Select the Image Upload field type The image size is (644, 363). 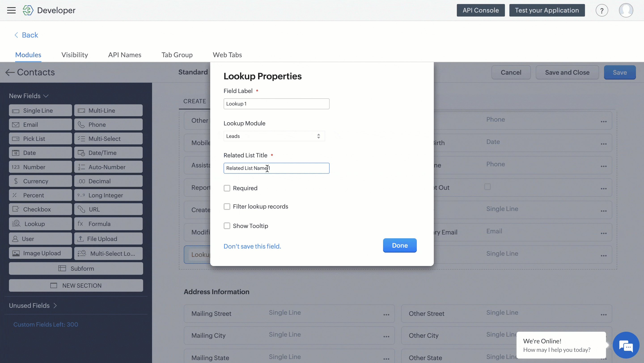(x=40, y=253)
